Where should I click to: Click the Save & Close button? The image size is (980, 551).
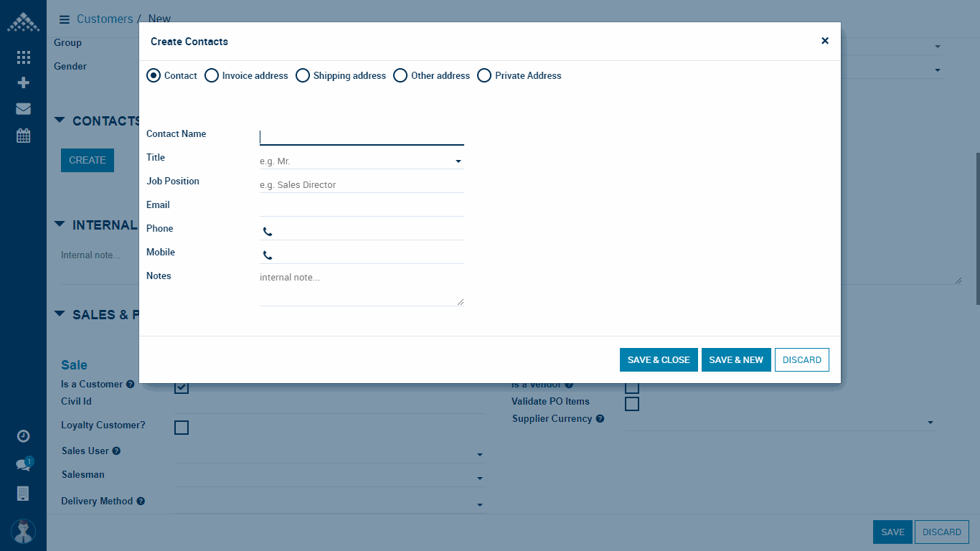pyautogui.click(x=658, y=360)
